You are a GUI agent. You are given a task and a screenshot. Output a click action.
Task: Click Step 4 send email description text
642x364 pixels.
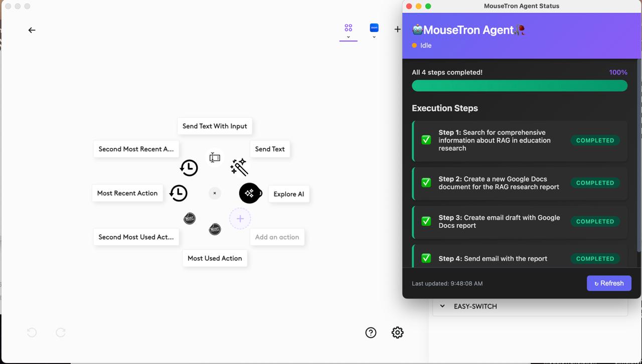point(493,259)
